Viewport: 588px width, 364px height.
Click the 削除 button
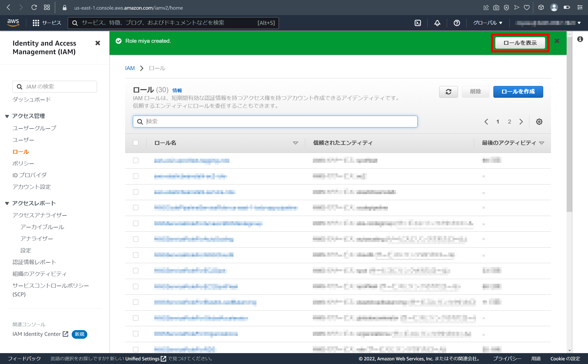(475, 92)
